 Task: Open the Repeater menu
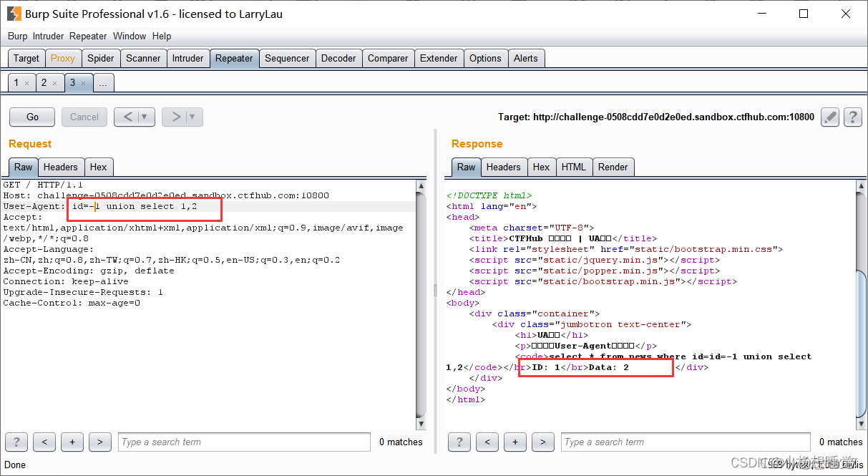click(88, 36)
